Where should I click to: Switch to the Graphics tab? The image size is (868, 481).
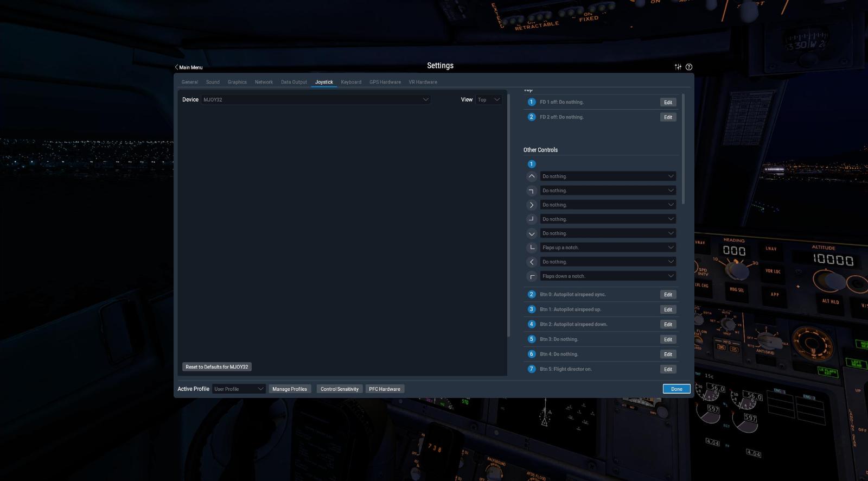237,82
